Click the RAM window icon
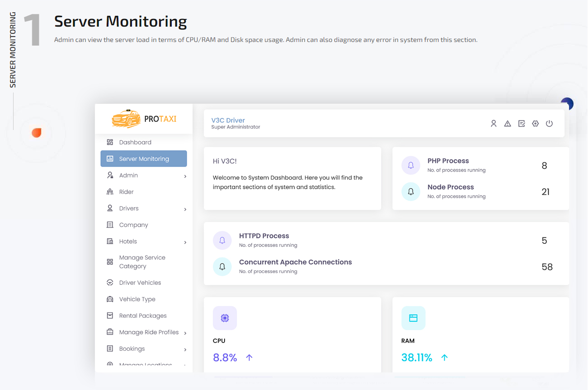The width and height of the screenshot is (588, 390). pos(413,318)
